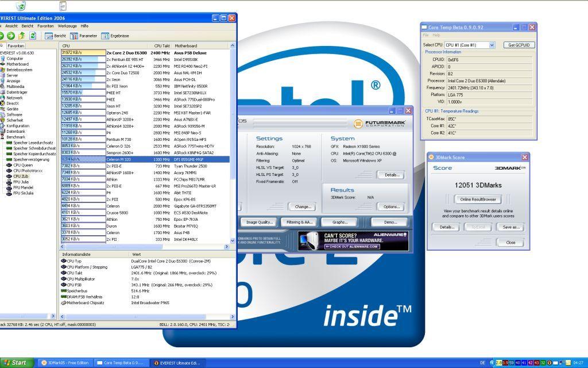The height and width of the screenshot is (368, 588).
Task: Select the CPU Queen benchmark item
Action: tap(20, 165)
